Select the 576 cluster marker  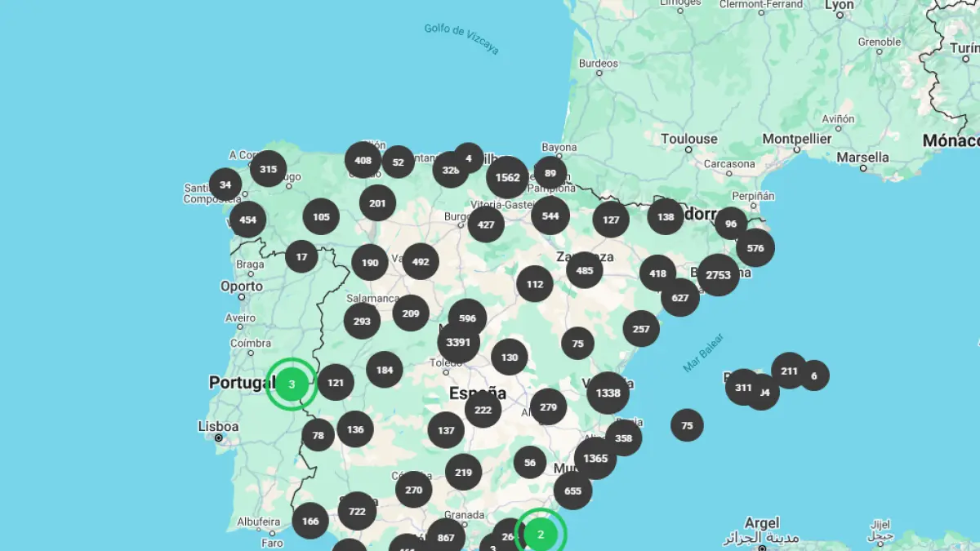pyautogui.click(x=755, y=248)
